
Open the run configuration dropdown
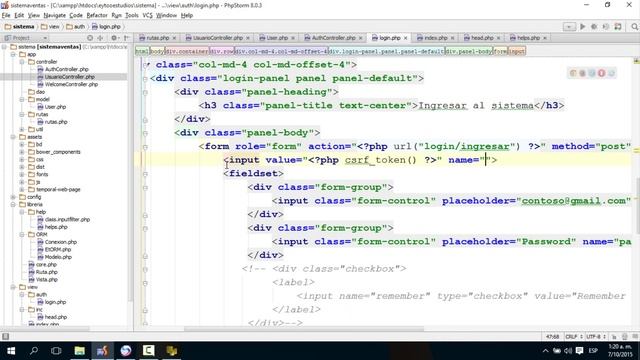click(x=569, y=27)
